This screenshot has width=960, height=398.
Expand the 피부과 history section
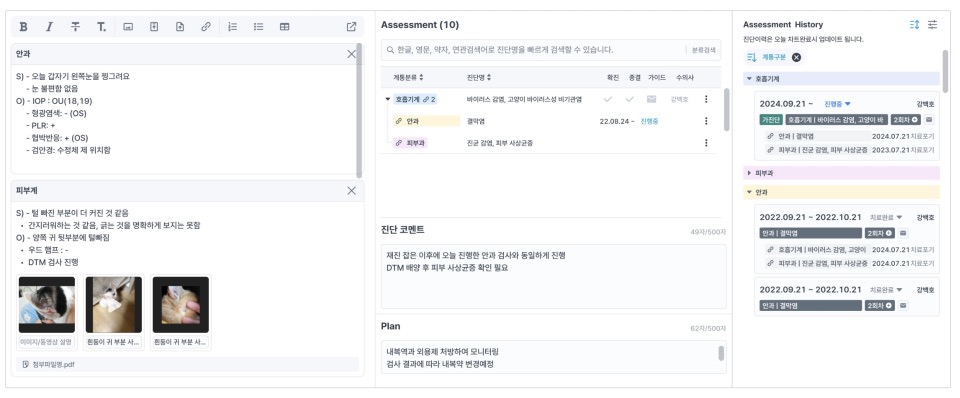pyautogui.click(x=749, y=173)
